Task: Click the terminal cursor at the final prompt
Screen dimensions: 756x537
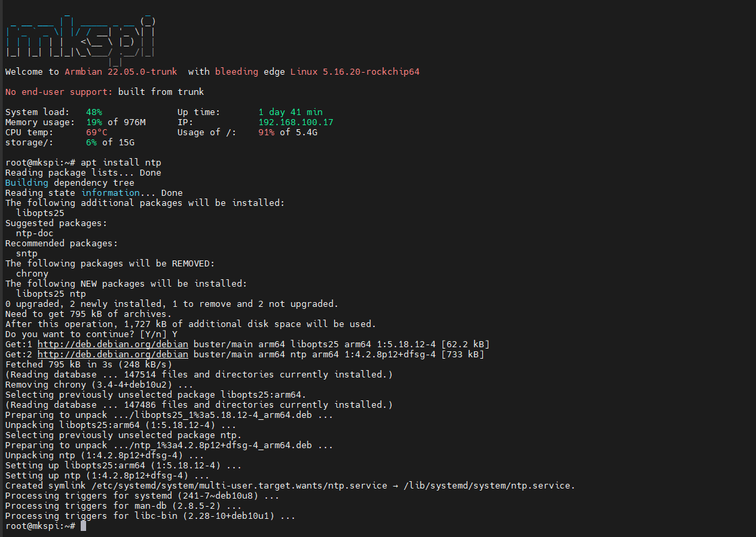Action: (83, 526)
